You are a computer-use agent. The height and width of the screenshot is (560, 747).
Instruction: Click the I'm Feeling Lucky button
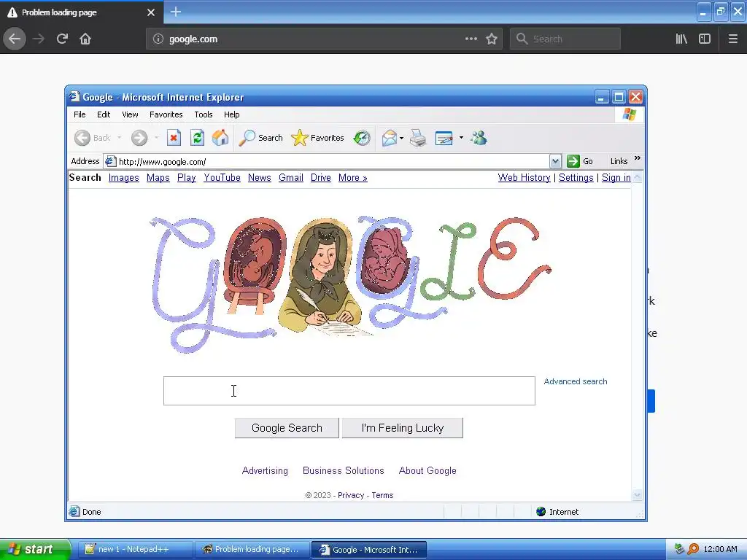[x=403, y=428]
